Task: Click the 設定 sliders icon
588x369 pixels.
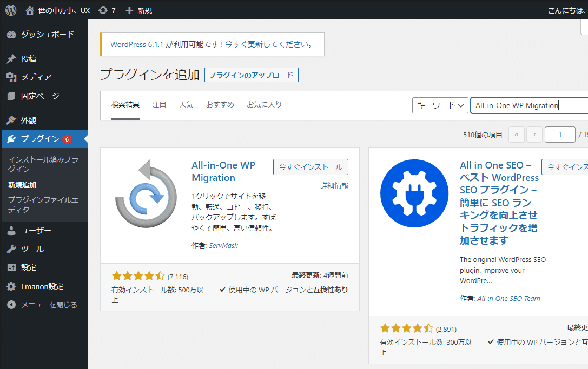Action: tap(11, 267)
